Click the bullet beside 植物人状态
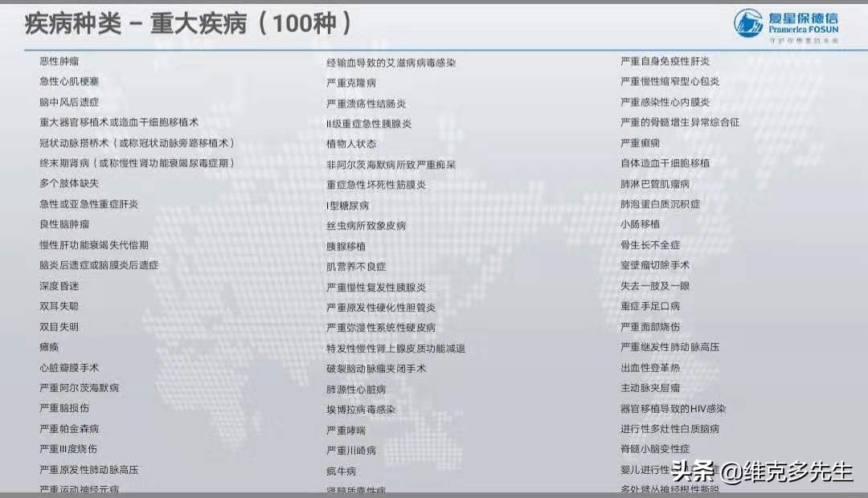Screen dimensions: 868x498 click(x=321, y=145)
